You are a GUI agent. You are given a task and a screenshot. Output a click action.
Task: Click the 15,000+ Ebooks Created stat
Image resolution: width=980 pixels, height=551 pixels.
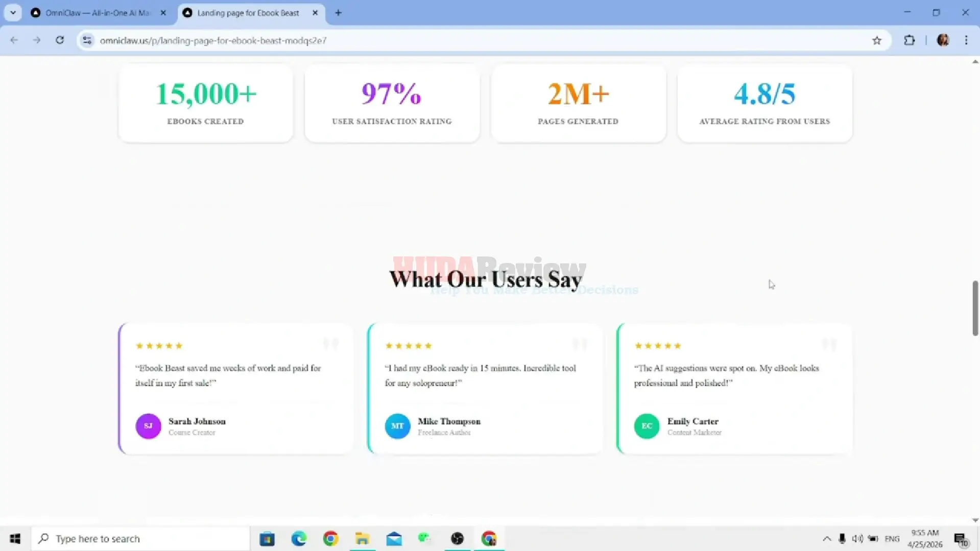(206, 103)
